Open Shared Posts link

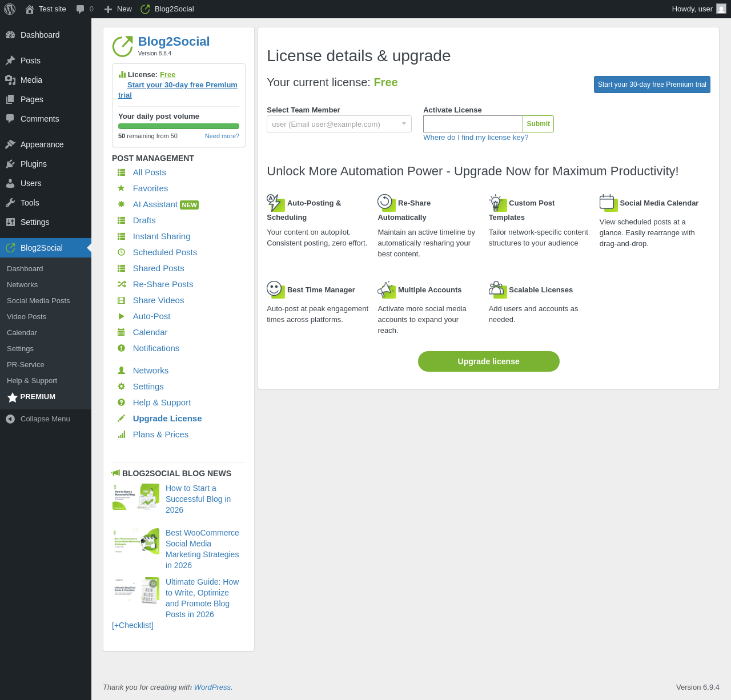coord(159,268)
